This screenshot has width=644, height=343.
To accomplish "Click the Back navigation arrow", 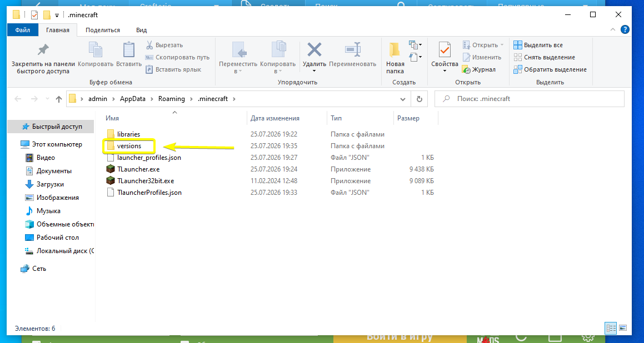I will pos(18,99).
